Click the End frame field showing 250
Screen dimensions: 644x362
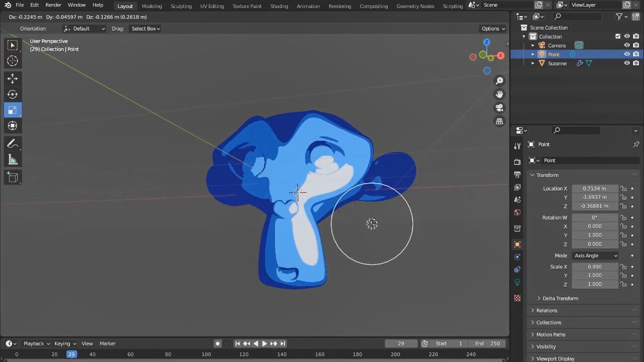[487, 343]
